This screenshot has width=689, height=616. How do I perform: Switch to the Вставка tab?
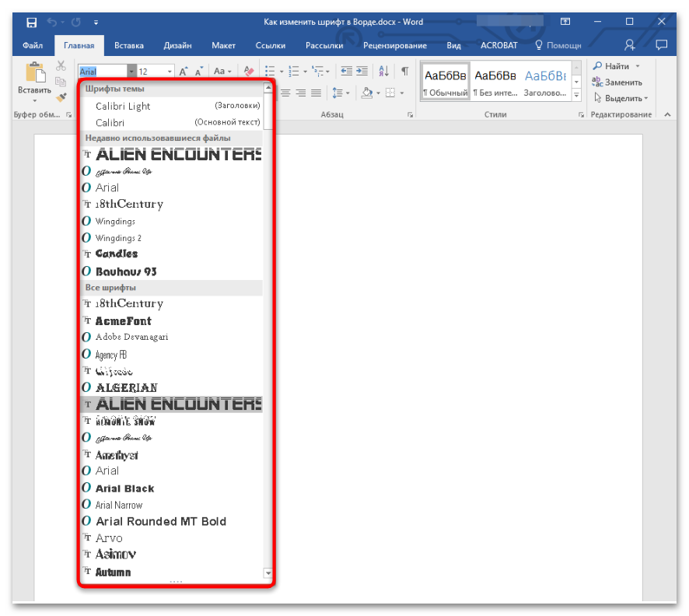point(129,45)
